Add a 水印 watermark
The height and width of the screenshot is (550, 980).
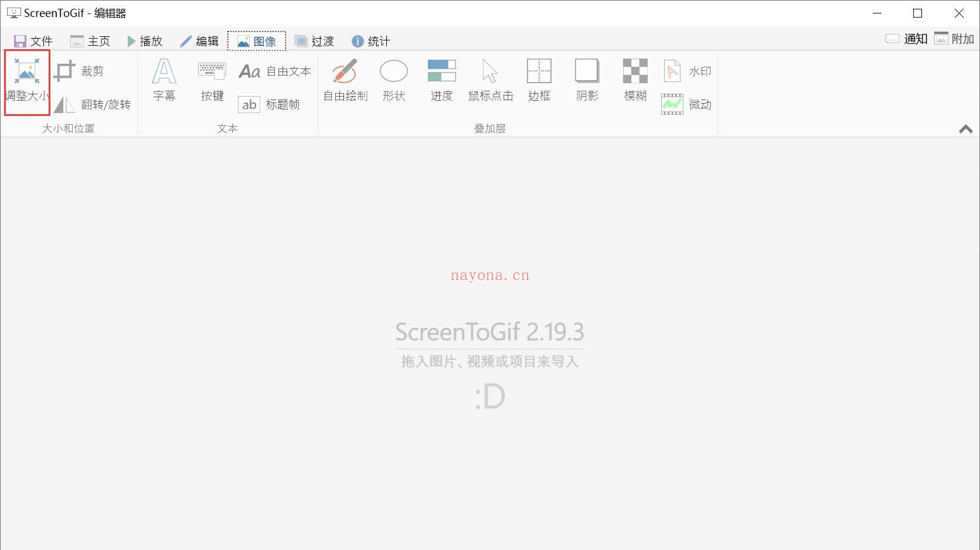click(687, 71)
